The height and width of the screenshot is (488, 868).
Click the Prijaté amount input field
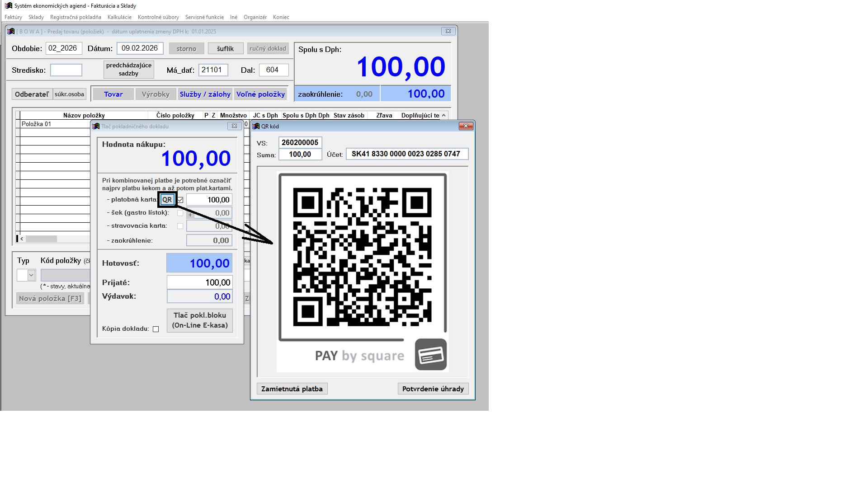tap(200, 282)
